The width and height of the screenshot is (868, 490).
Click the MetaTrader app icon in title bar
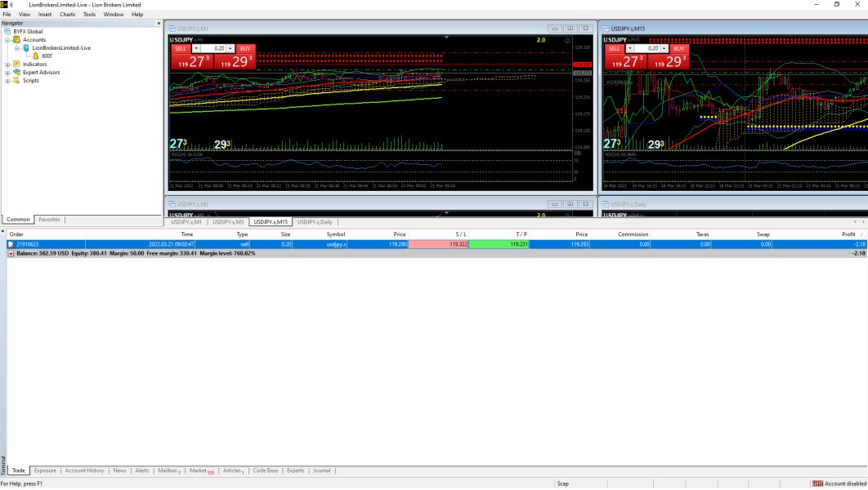(x=4, y=4)
